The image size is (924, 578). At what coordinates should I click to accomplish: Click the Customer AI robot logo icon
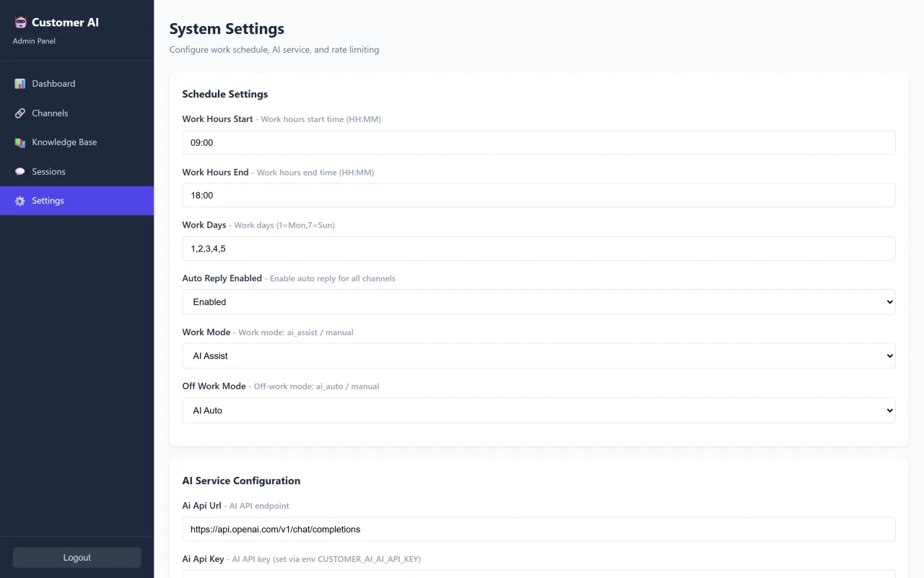click(x=20, y=22)
